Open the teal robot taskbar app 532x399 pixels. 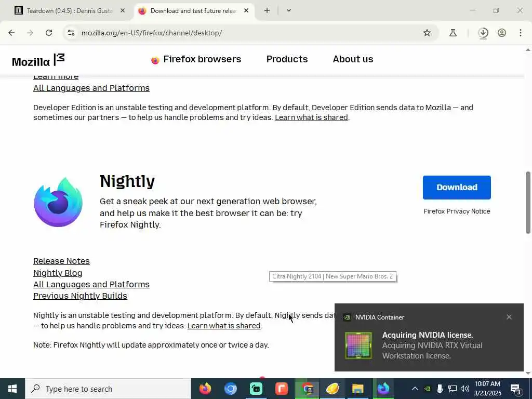256,389
